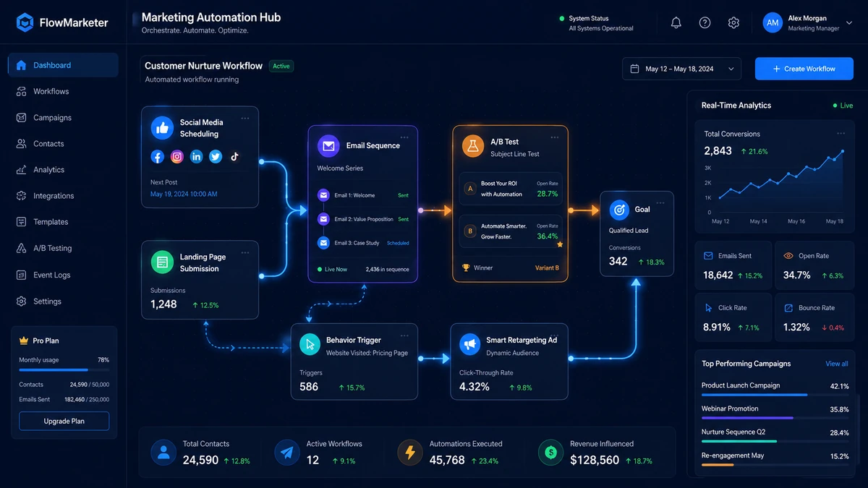
Task: Open the May 12 – May 18, 2024 date dropdown
Action: pos(681,69)
